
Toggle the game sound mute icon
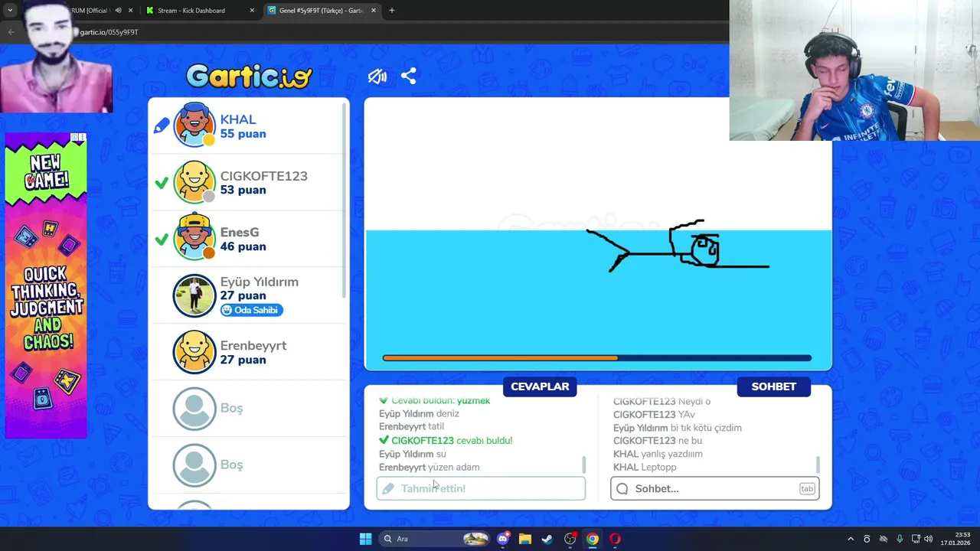pos(377,77)
